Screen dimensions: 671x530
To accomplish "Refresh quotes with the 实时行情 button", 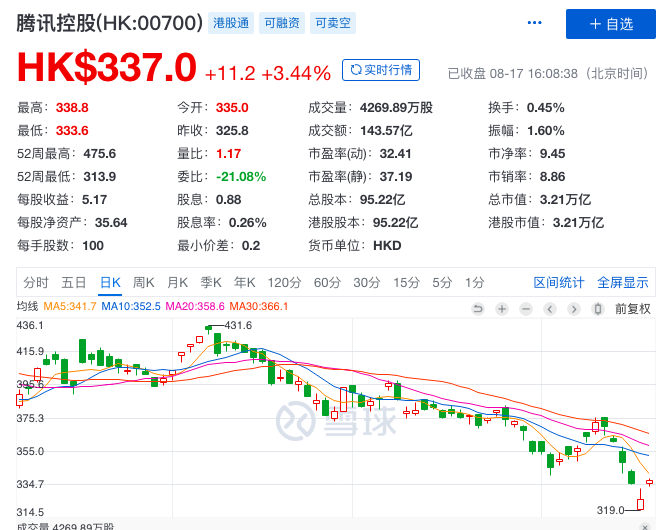I will 381,70.
